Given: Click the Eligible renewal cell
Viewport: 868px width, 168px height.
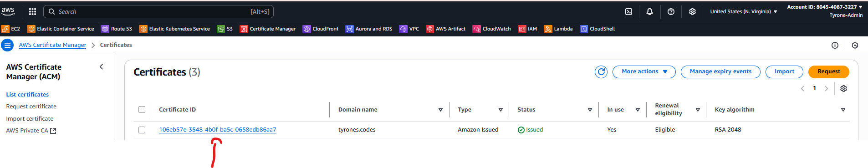Looking at the screenshot, I should click(665, 130).
